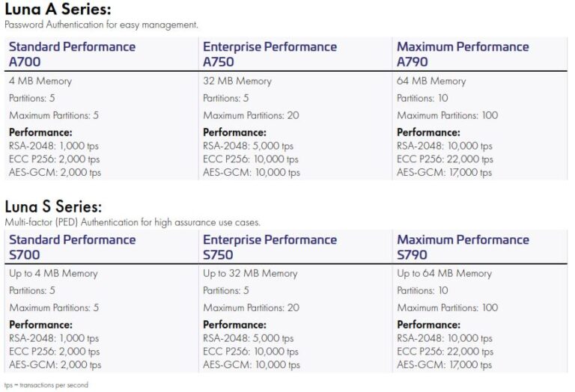575x392 pixels.
Task: Click the Luna A Series heading
Action: (x=57, y=10)
